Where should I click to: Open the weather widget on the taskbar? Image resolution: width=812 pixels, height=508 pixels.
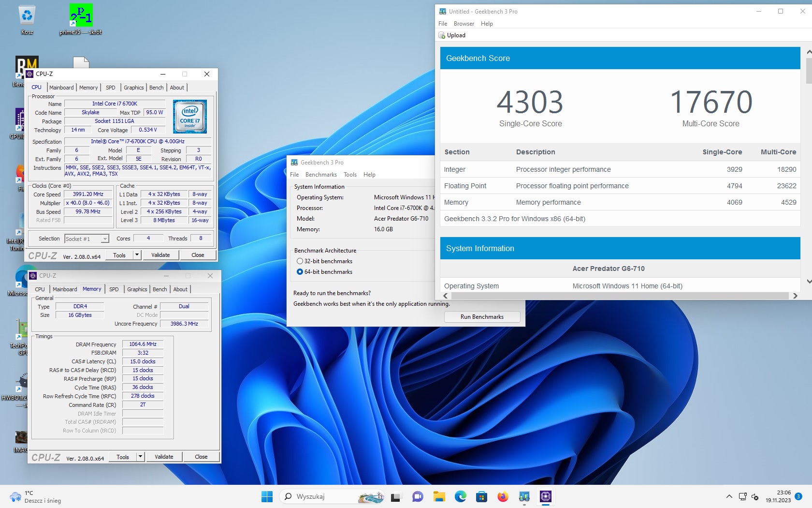36,496
